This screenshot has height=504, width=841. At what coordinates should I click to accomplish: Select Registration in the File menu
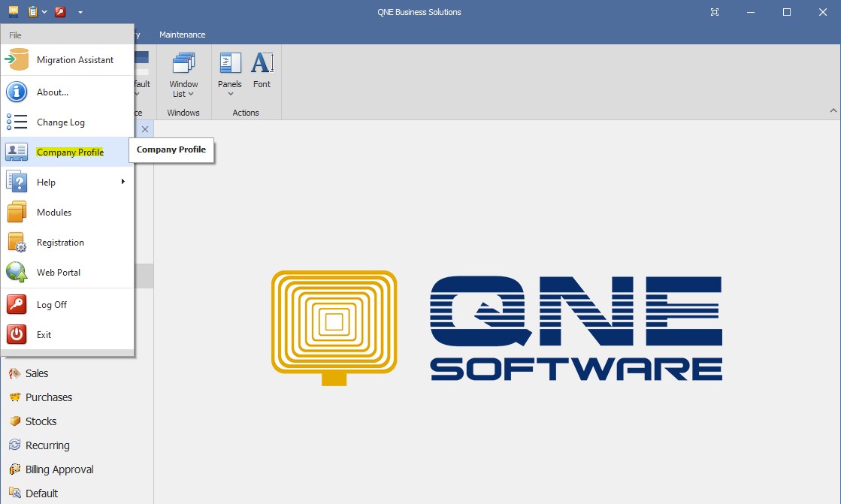(x=68, y=242)
